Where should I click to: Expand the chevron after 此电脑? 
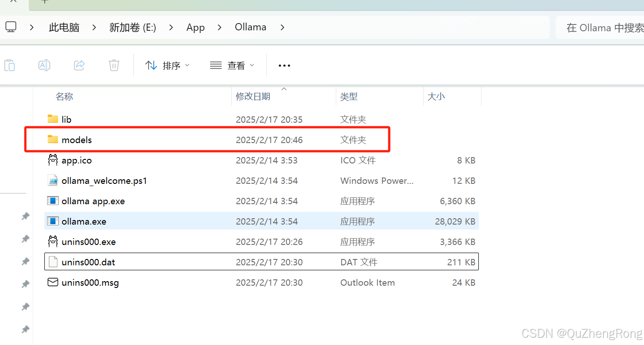[94, 27]
